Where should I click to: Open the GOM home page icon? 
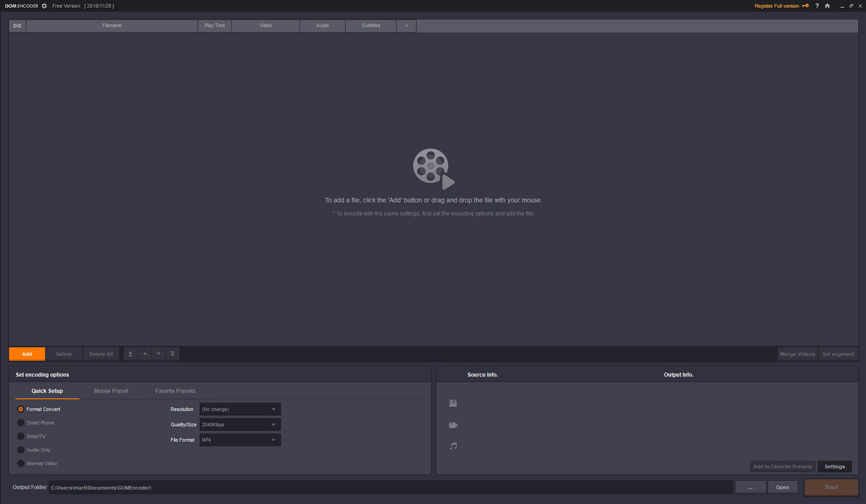pos(827,6)
